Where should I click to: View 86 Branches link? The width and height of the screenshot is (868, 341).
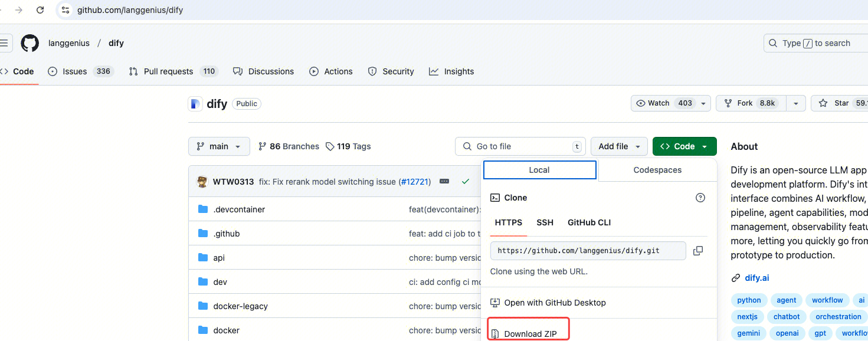point(289,146)
